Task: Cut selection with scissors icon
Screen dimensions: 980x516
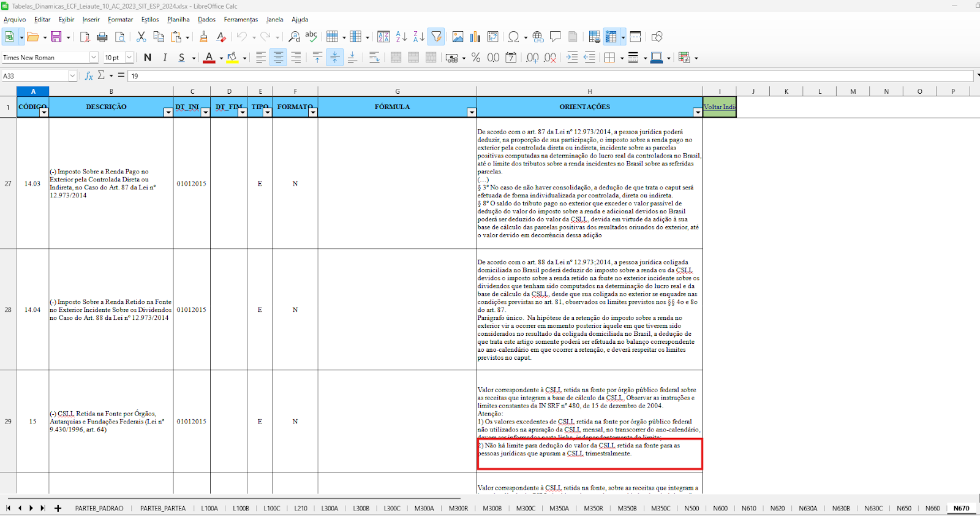Action: [141, 37]
